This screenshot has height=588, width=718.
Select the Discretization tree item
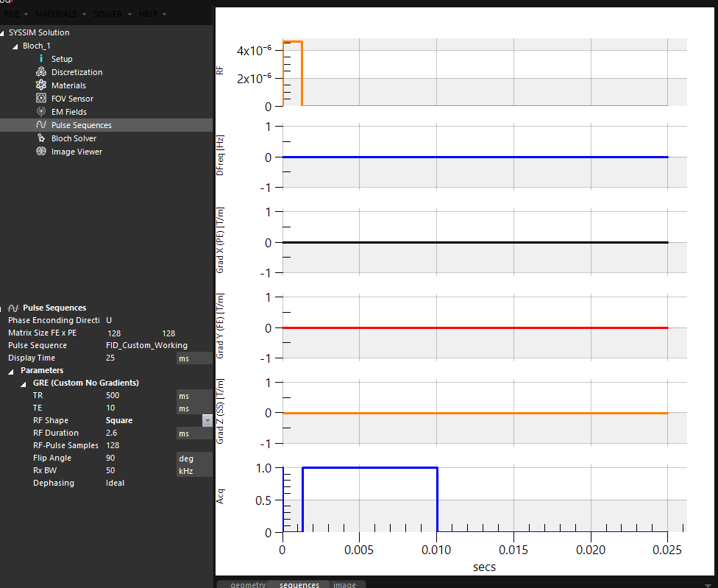pos(77,72)
